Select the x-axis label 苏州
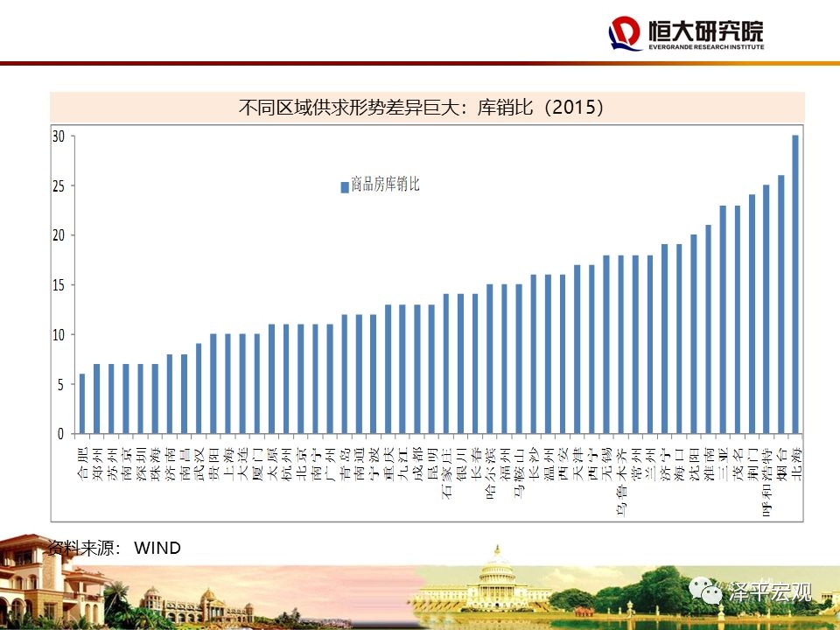The image size is (840, 630). click(111, 465)
